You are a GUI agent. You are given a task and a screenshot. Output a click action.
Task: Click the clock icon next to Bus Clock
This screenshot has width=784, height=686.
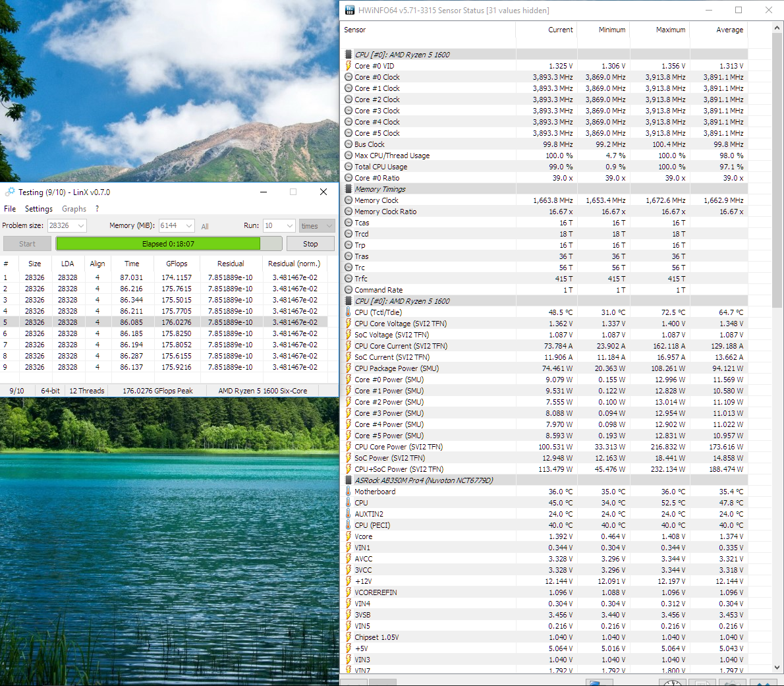(349, 144)
